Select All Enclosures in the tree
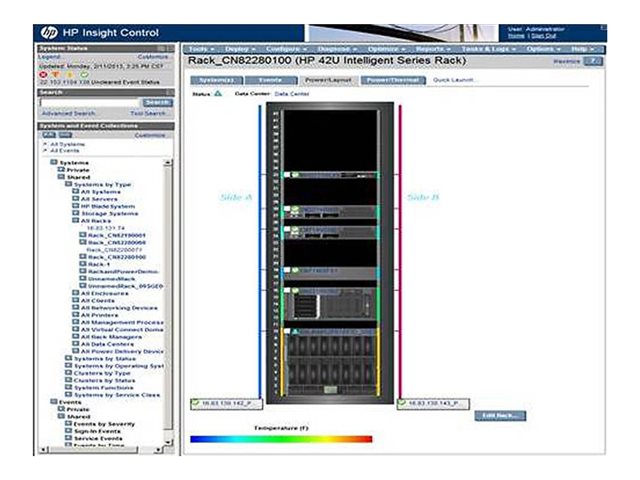This screenshot has width=640, height=480. pyautogui.click(x=104, y=293)
